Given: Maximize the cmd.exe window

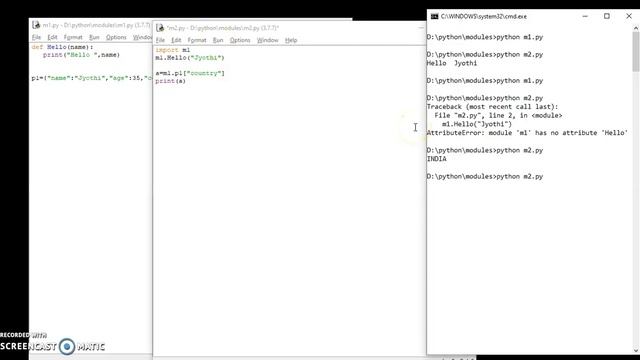Looking at the screenshot, I should coord(607,16).
